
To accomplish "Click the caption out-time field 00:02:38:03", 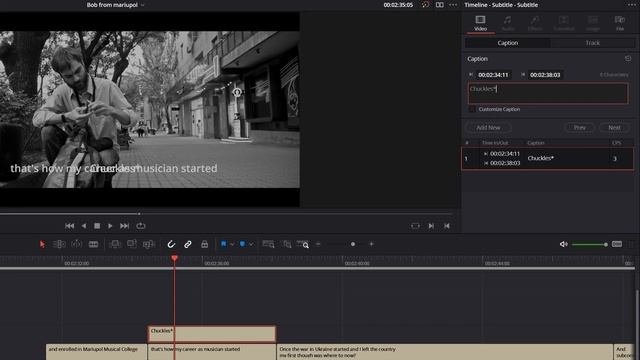I will pos(545,75).
